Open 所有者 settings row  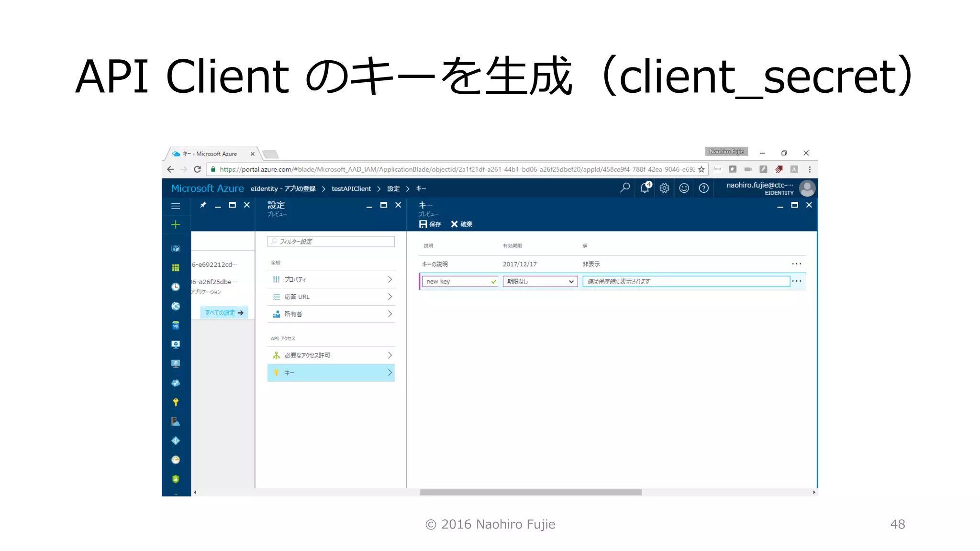pos(331,314)
